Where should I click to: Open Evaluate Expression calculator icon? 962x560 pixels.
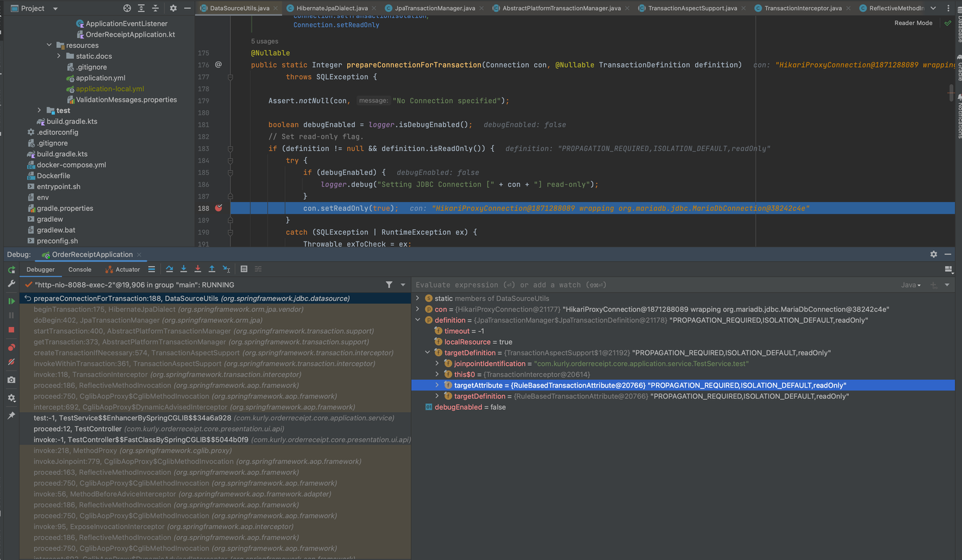(x=244, y=269)
